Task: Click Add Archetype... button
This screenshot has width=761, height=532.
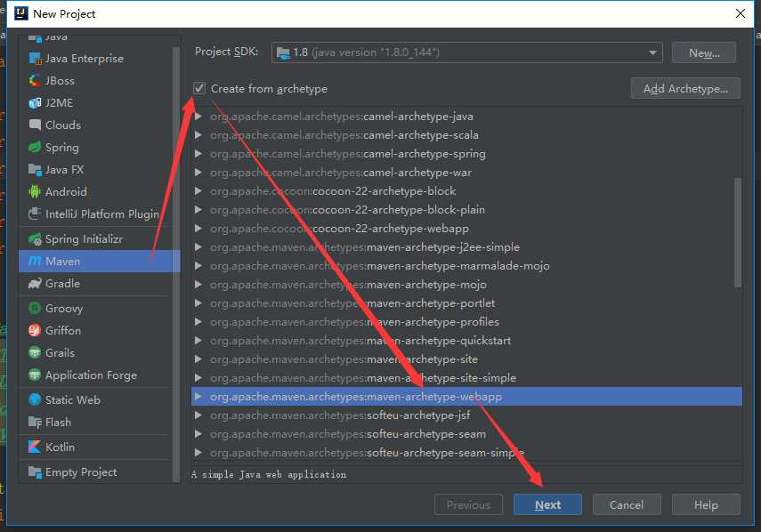Action: 685,88
